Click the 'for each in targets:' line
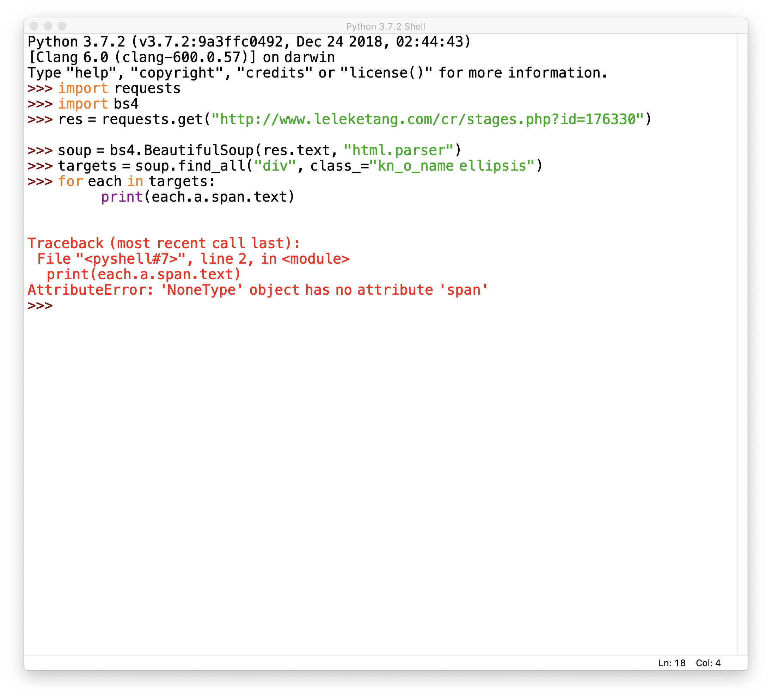 pyautogui.click(x=137, y=182)
